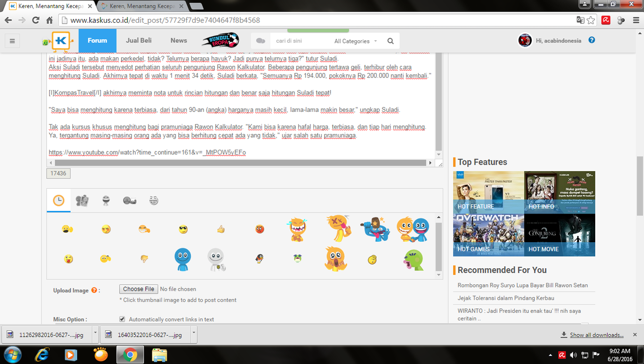The height and width of the screenshot is (364, 644).
Task: Open Rombongan Roy Suryo Lupa Bayar article
Action: point(523,285)
